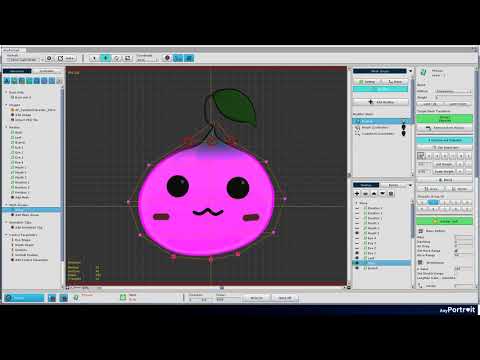Toggle visibility of the Leaf row in mesh list
The image size is (480, 360).
point(357,258)
